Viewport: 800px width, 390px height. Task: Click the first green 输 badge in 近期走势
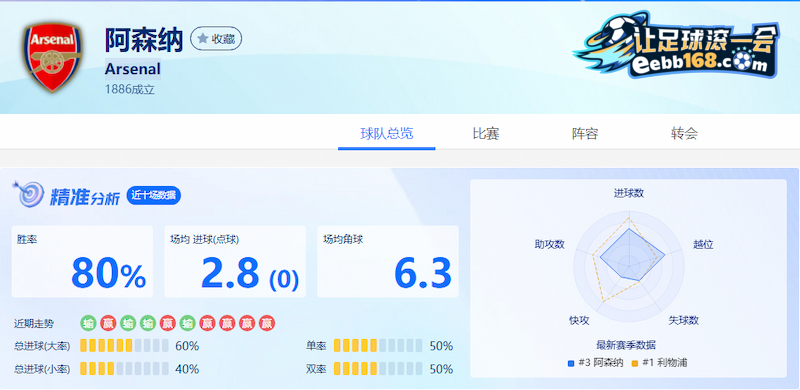pos(88,323)
